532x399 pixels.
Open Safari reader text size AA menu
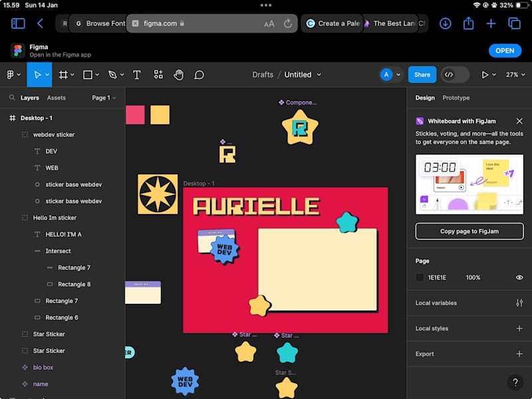[269, 24]
